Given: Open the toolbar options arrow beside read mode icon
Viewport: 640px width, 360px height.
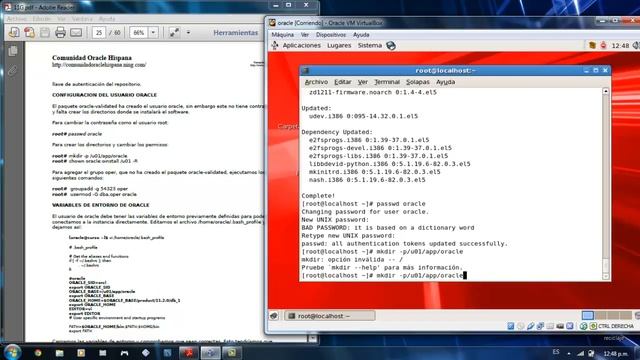Looking at the screenshot, I should pyautogui.click(x=188, y=33).
